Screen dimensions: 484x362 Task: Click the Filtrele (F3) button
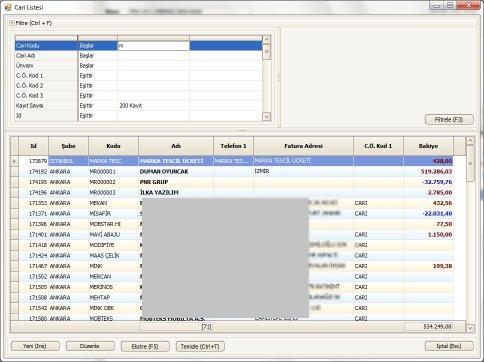tap(449, 120)
